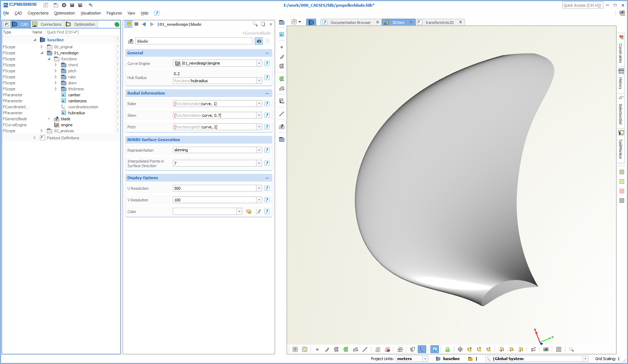The width and height of the screenshot is (628, 364).
Task: Expand the 02_analysis scope in tree
Action: (x=42, y=131)
